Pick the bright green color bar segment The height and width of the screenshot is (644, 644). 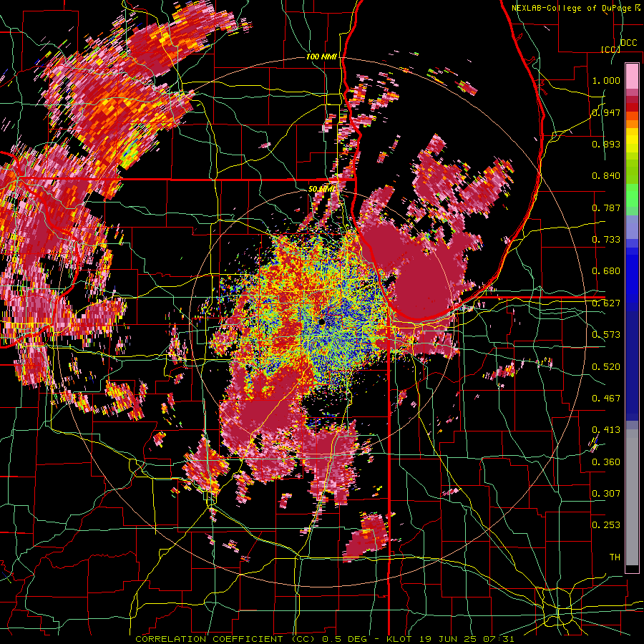tap(632, 195)
